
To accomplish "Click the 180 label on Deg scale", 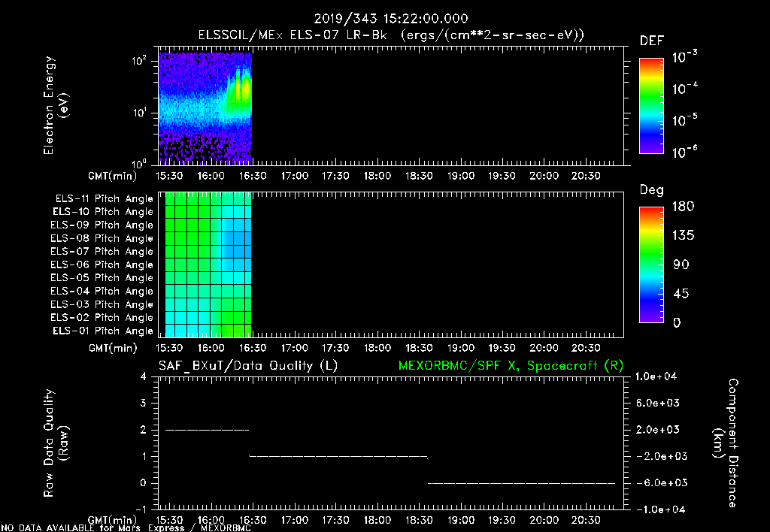I will (683, 207).
